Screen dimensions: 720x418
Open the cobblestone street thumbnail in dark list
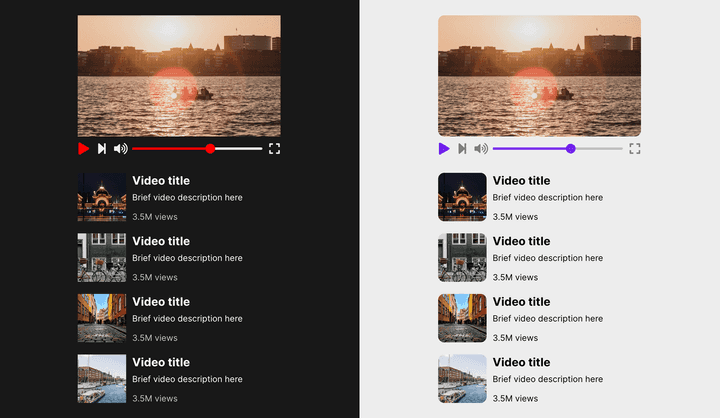tap(102, 318)
